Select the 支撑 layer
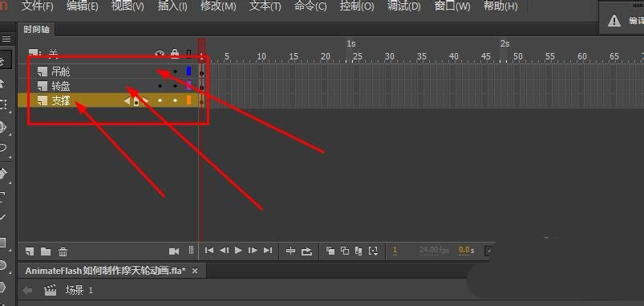 point(61,100)
